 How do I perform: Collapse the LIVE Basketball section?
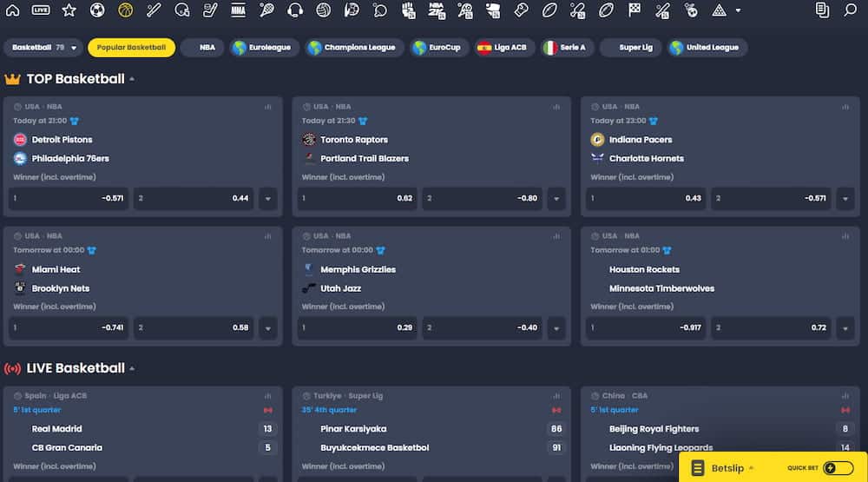132,368
